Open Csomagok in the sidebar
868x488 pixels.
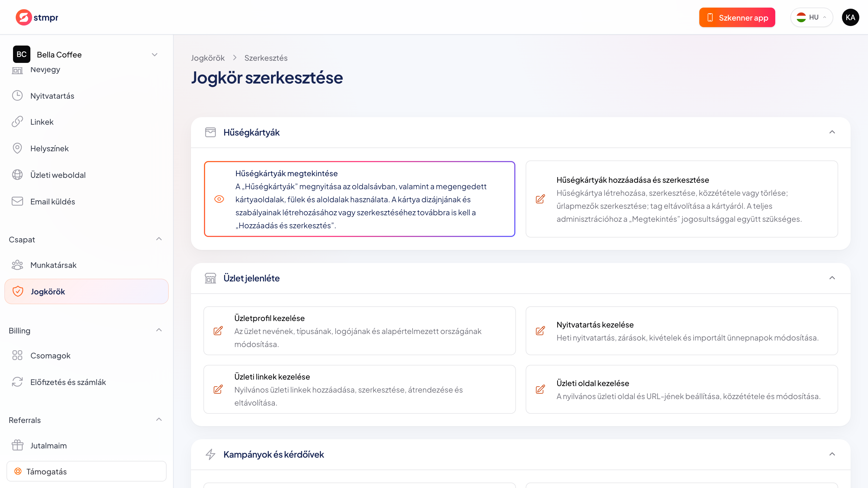click(87, 356)
